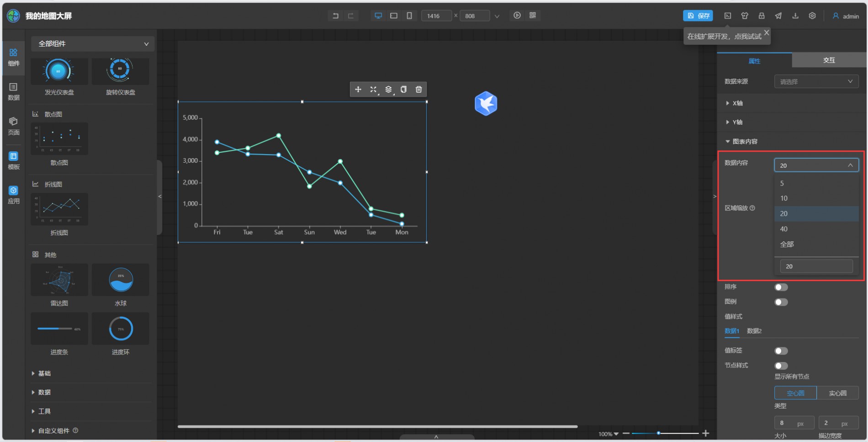Toggle the 排序 switch
868x442 pixels.
[781, 287]
